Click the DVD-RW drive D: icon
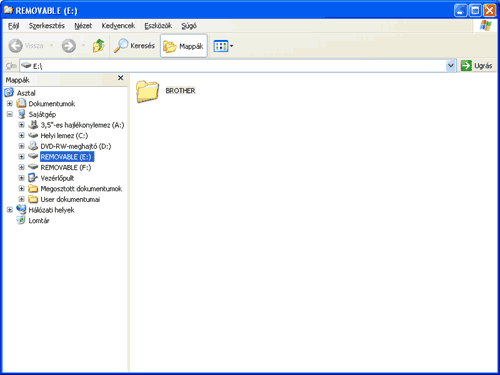The height and width of the screenshot is (375, 500). click(x=33, y=146)
